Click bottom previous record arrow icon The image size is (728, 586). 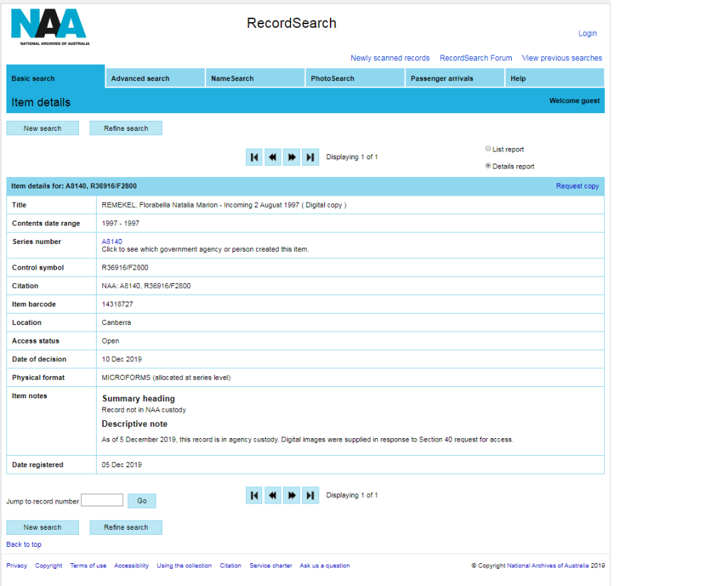coord(273,496)
